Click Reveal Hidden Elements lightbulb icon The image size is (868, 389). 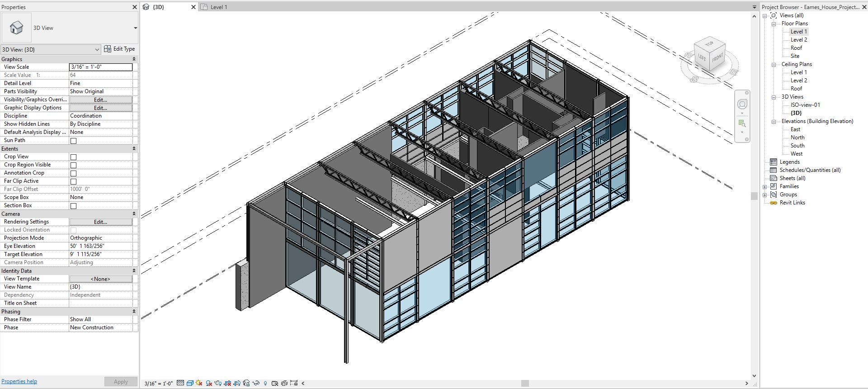click(x=265, y=384)
